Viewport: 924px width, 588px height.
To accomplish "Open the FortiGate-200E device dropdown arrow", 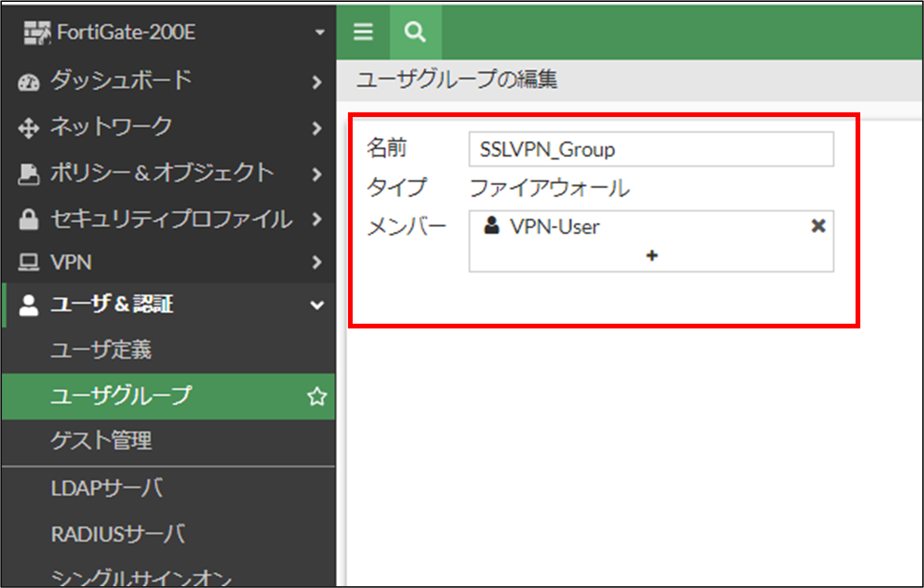I will pos(320,33).
